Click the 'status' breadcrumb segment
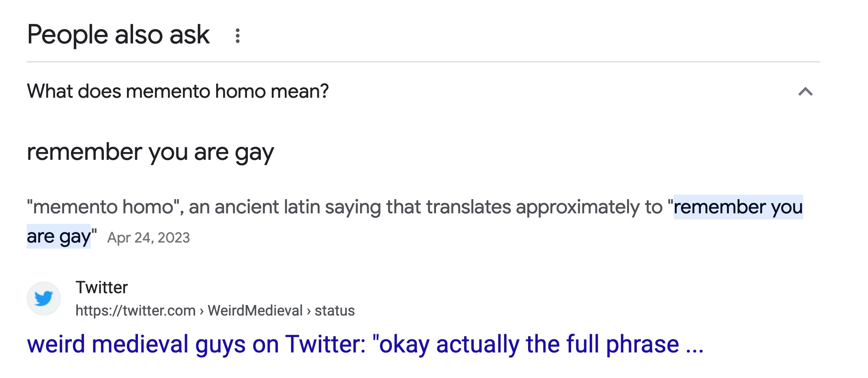 coord(335,311)
